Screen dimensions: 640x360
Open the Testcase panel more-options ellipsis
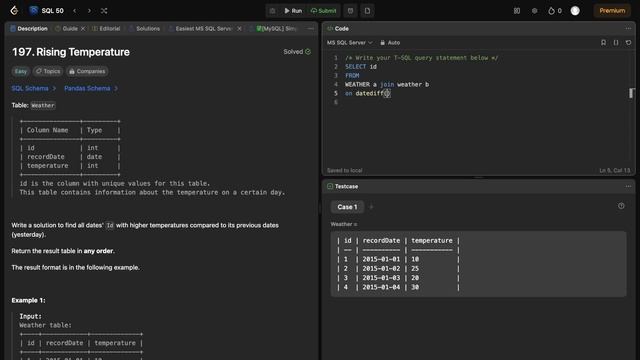(628, 187)
